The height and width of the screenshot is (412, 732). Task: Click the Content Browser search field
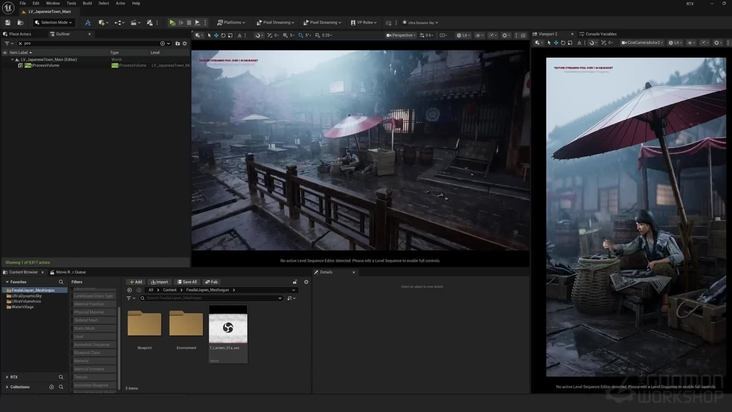(x=211, y=298)
